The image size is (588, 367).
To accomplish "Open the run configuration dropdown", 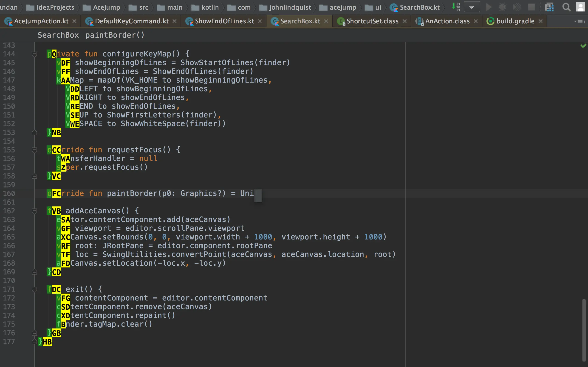I will point(472,7).
